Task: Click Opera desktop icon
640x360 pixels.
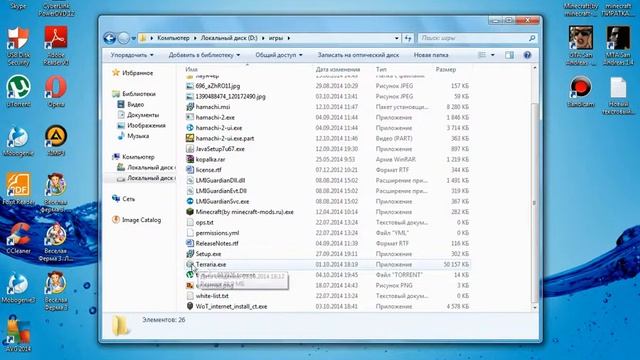Action: [x=56, y=91]
